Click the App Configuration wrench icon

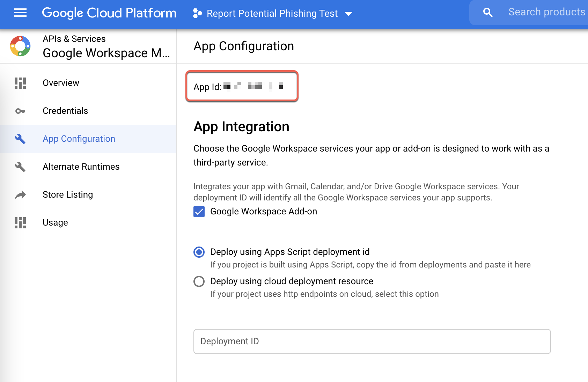[20, 139]
